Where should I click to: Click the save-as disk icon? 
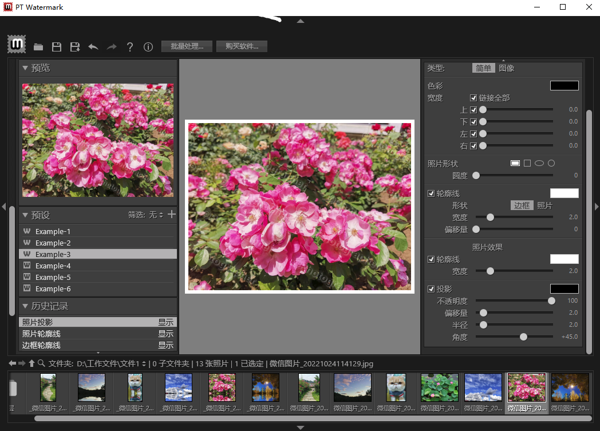[x=75, y=47]
